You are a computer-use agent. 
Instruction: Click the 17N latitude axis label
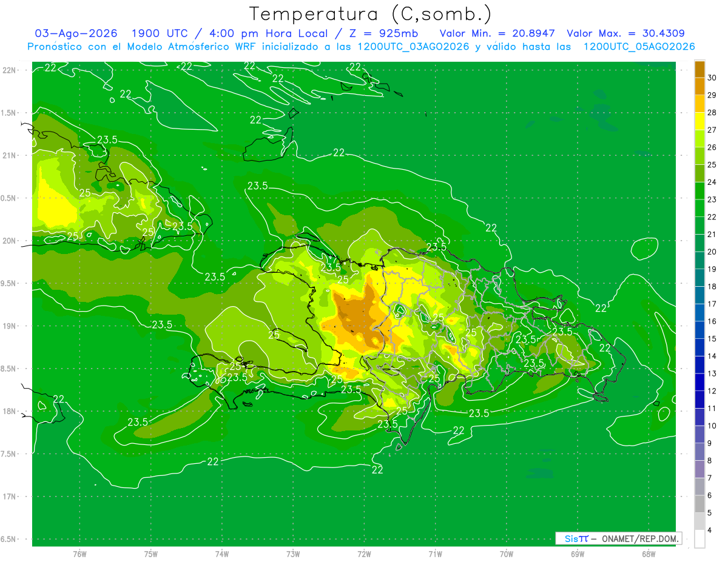tap(8, 497)
